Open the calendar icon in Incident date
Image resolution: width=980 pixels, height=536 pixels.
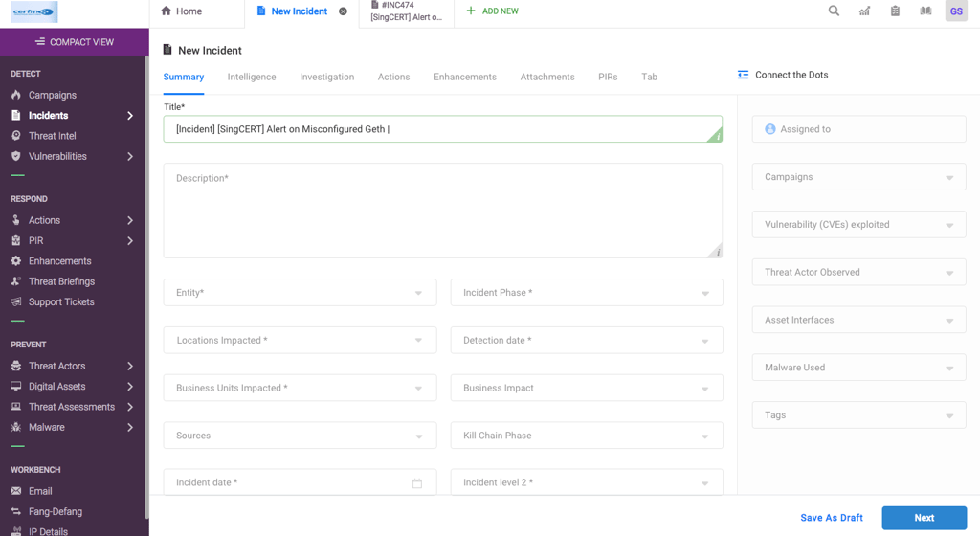(417, 483)
